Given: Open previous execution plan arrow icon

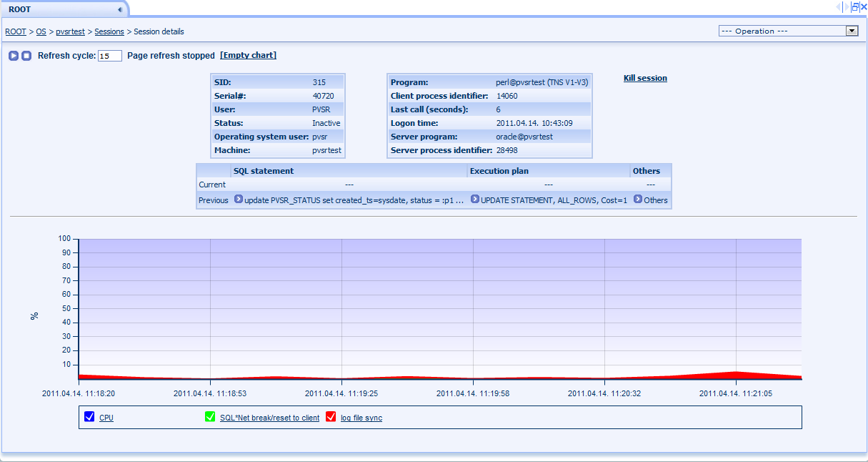Looking at the screenshot, I should click(x=474, y=200).
